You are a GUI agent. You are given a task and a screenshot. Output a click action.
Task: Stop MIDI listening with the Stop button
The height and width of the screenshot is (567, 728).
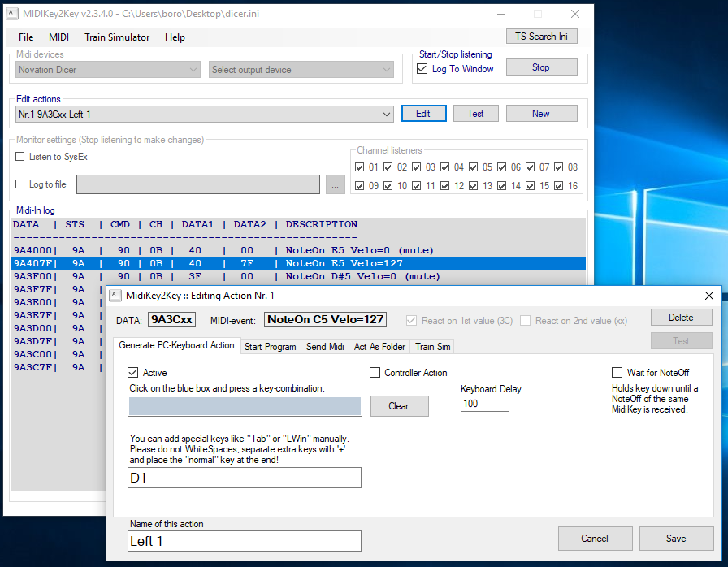541,67
